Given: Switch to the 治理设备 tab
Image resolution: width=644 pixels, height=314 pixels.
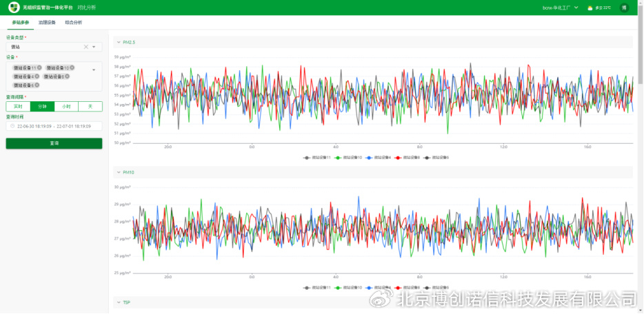Looking at the screenshot, I should coord(47,23).
